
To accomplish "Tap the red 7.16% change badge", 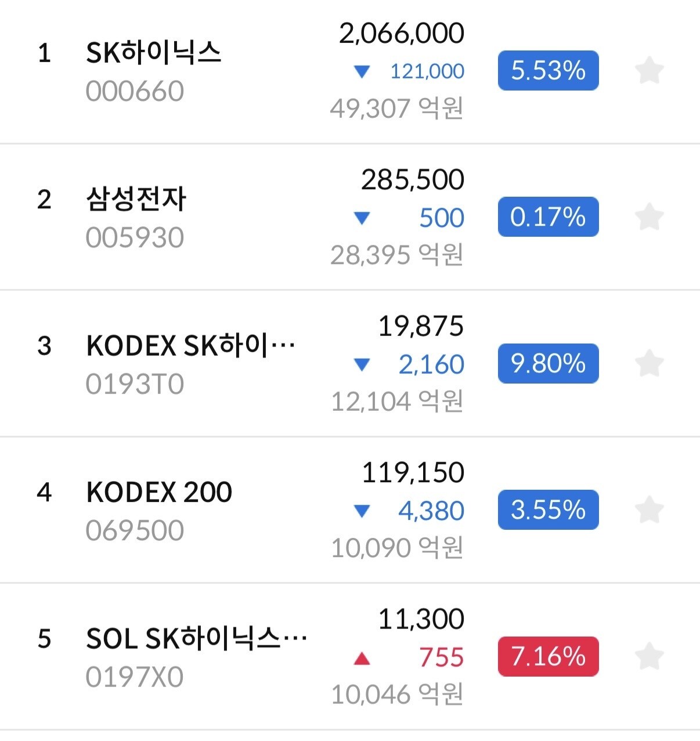I will point(548,656).
